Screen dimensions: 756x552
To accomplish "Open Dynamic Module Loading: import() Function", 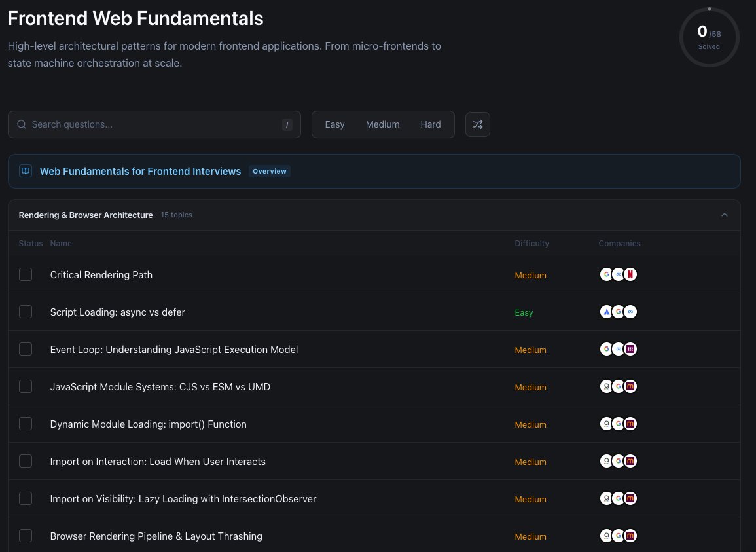I will point(148,424).
